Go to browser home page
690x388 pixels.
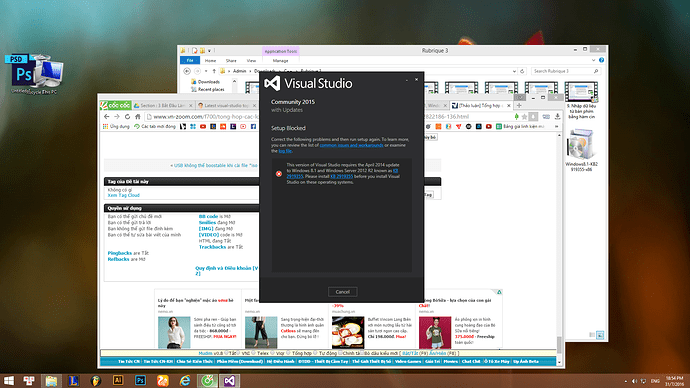138,117
